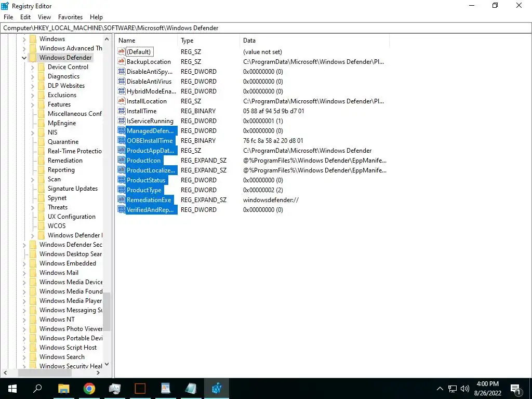Screen dimensions: 532x399
Task: Select the OOBEInstallTime value name
Action: point(150,140)
